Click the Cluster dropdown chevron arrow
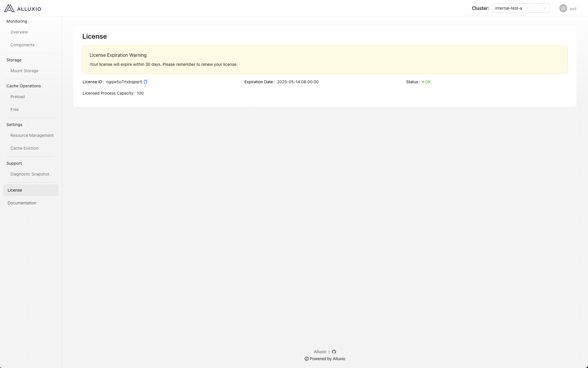Screen dimensions: 588x368 coord(545,8)
